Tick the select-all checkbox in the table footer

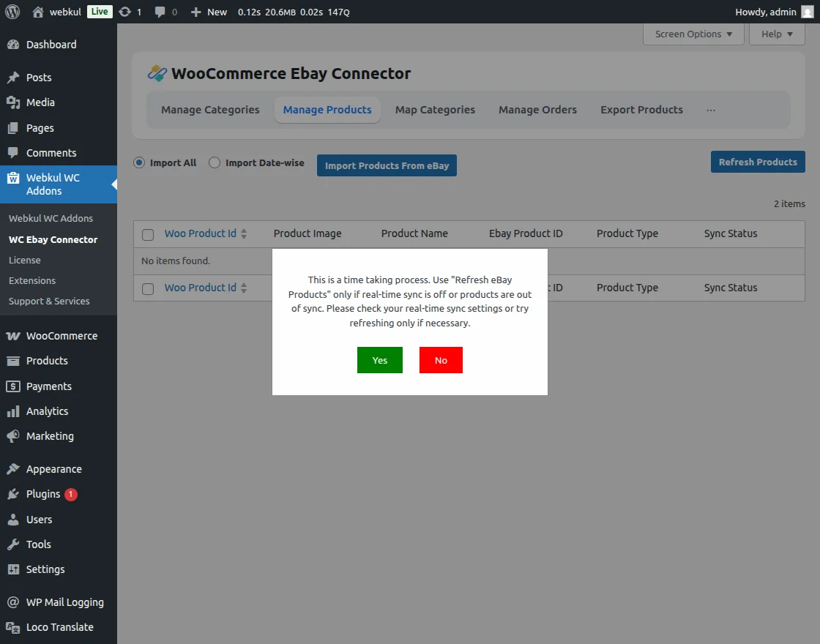148,288
